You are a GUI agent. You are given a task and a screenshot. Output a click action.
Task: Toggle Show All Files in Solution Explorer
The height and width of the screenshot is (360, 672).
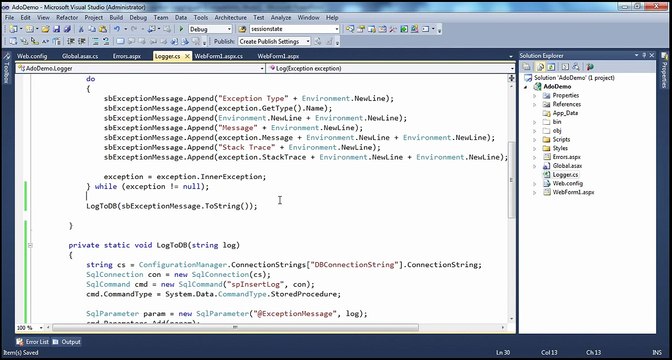[540, 67]
